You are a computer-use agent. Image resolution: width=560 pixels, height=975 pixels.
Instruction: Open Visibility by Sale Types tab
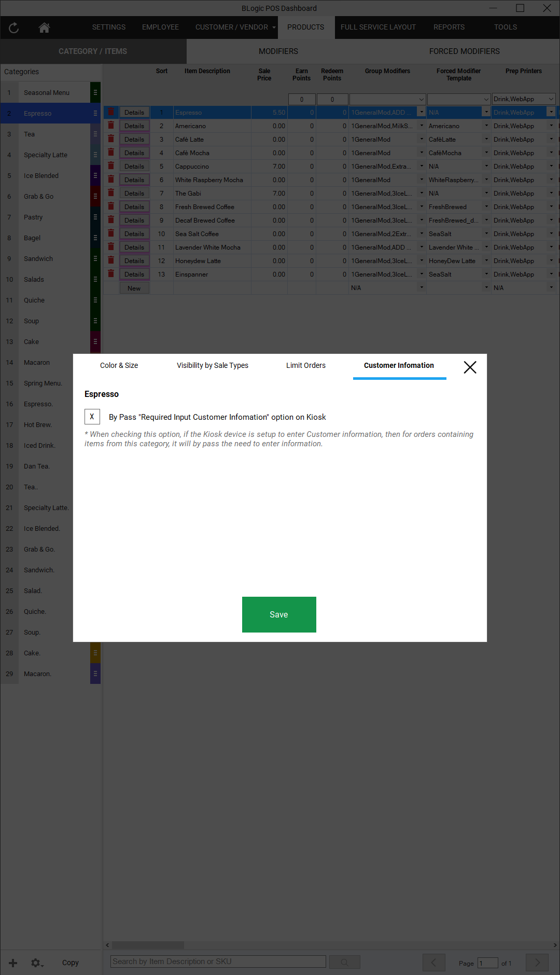213,365
